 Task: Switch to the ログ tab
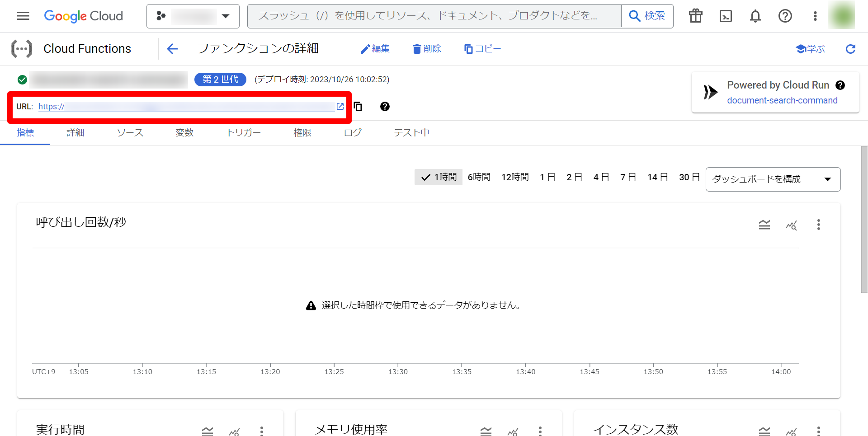[x=352, y=132]
